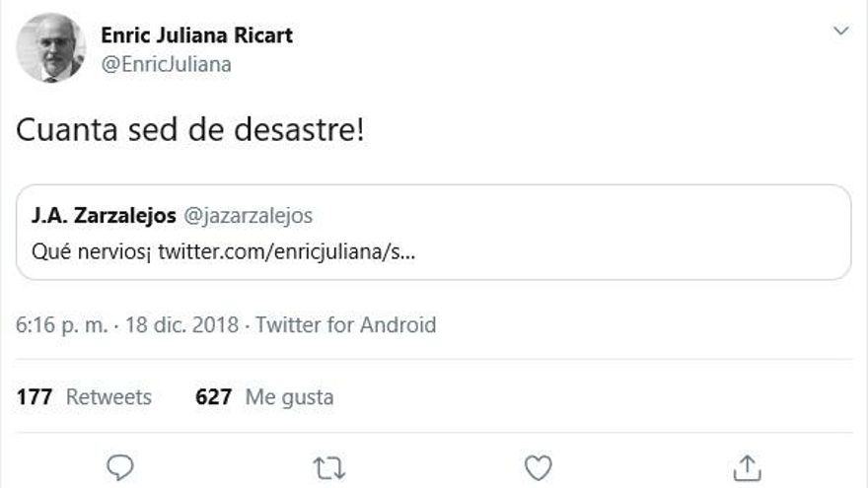868x488 pixels.
Task: Open the share tweet icon
Action: [748, 465]
